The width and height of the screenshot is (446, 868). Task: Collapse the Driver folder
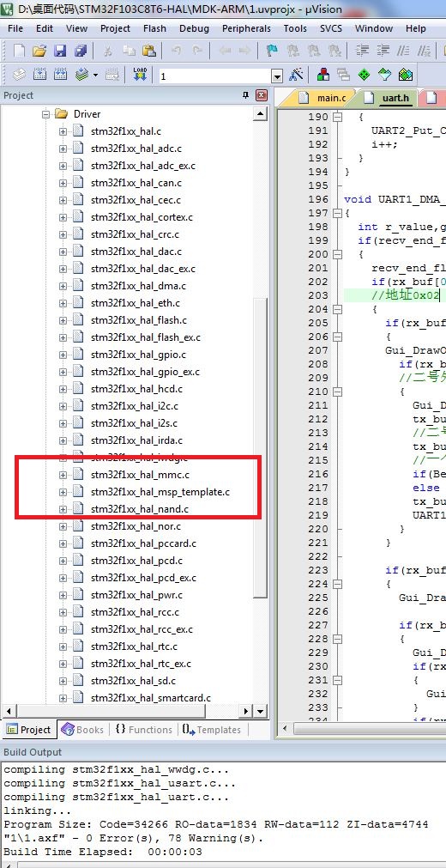click(x=45, y=114)
